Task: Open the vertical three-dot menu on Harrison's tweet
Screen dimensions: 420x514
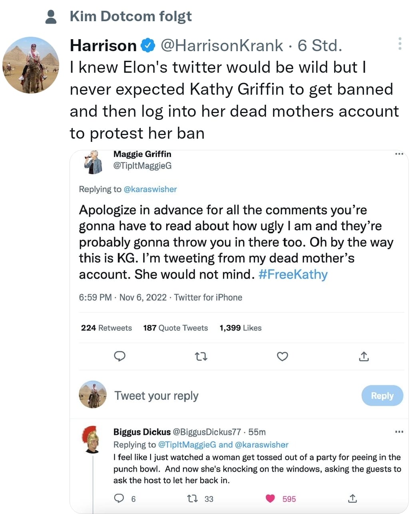Action: [400, 44]
